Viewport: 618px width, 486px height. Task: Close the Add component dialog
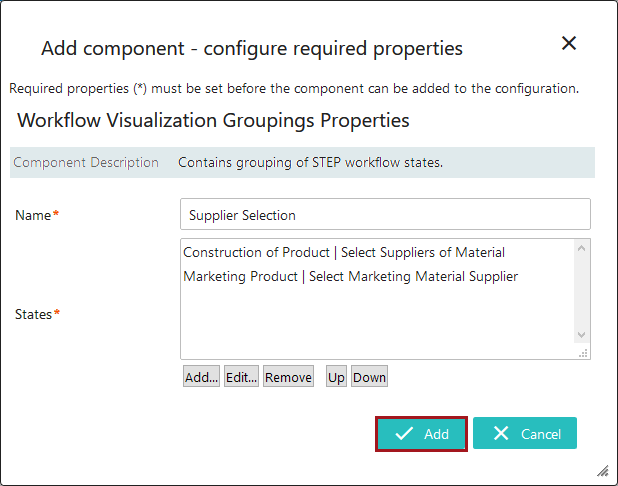(569, 43)
